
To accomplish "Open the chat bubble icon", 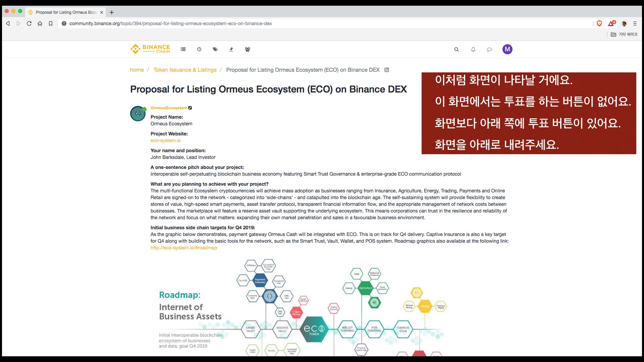I will pyautogui.click(x=489, y=49).
